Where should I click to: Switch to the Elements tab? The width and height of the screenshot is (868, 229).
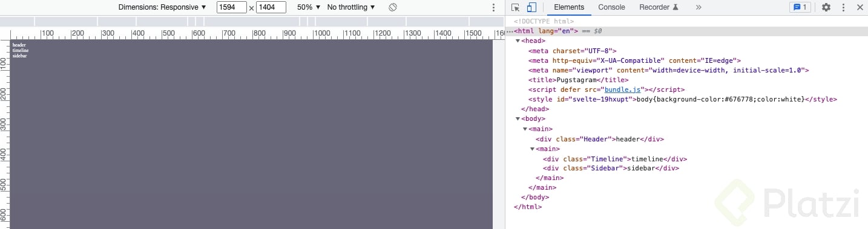click(569, 7)
